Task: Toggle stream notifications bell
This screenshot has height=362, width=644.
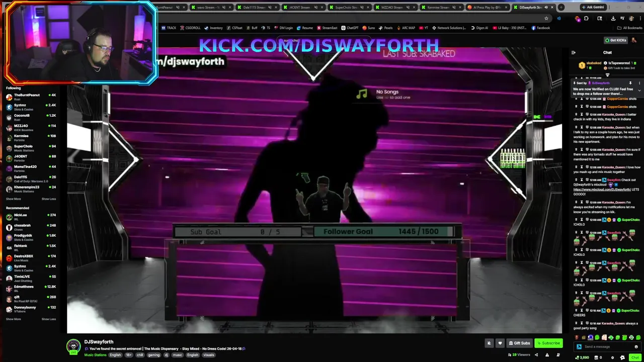Action: point(489,343)
